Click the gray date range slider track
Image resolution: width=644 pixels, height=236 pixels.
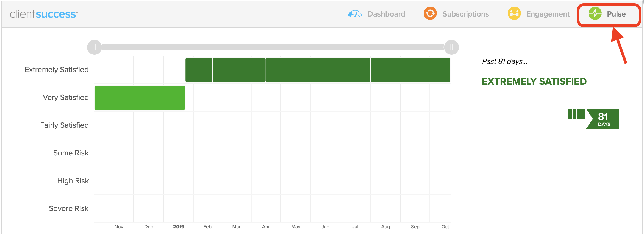pyautogui.click(x=273, y=47)
